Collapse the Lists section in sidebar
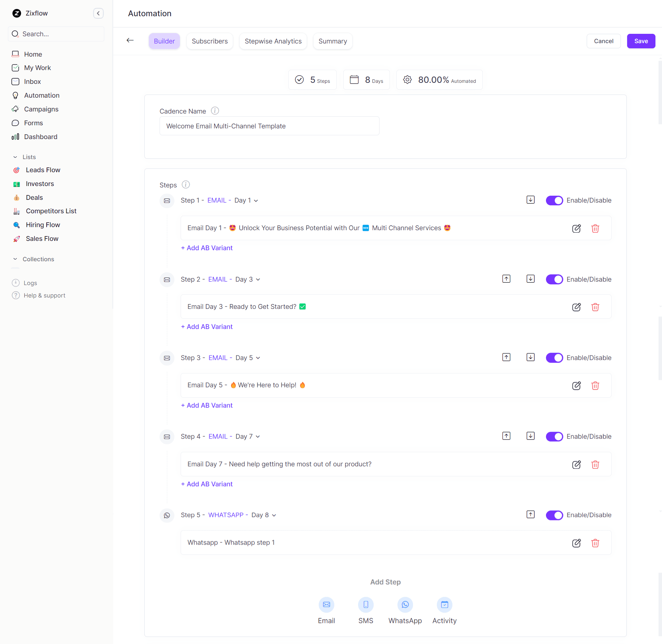662x644 pixels. tap(15, 157)
